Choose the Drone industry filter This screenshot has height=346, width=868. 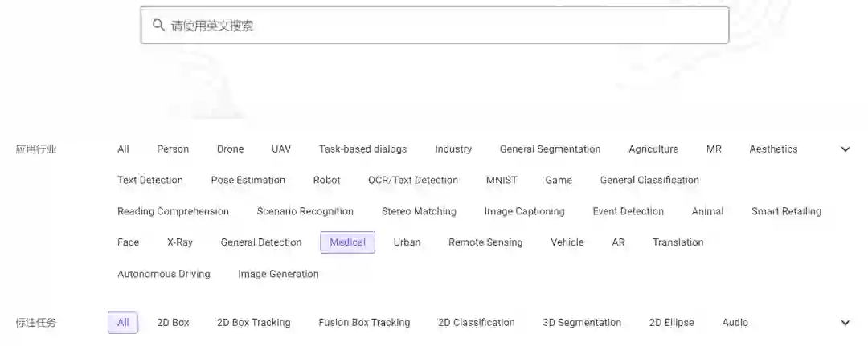[230, 149]
